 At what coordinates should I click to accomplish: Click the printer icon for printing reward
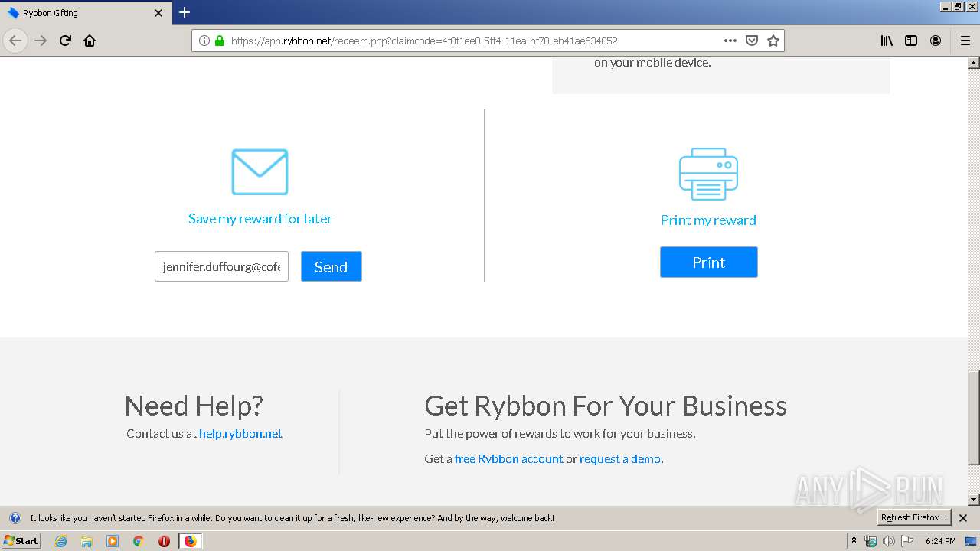pyautogui.click(x=708, y=174)
